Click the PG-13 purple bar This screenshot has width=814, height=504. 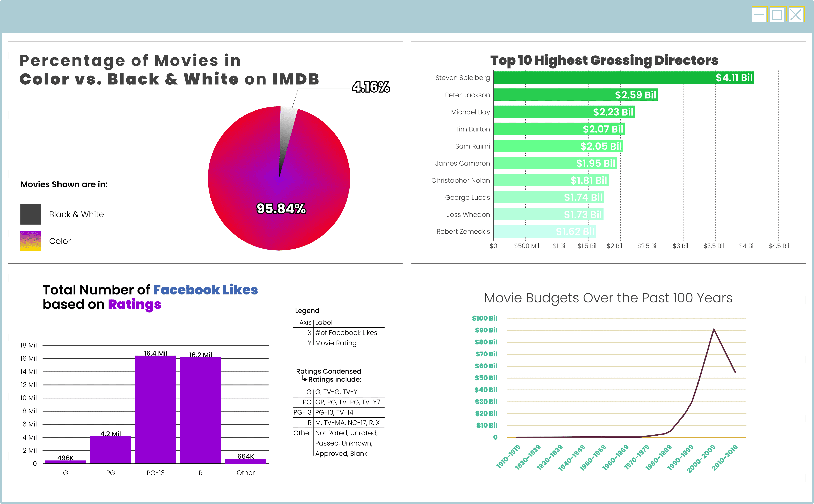156,410
